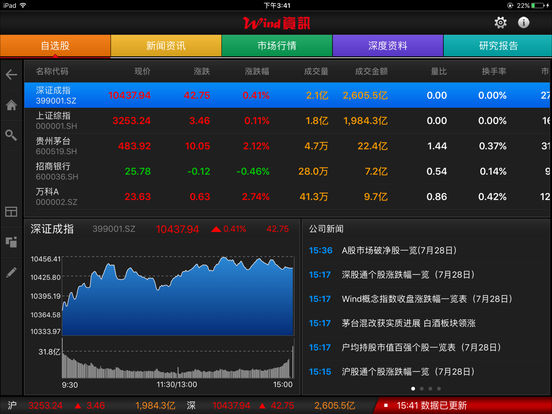This screenshot has width=552, height=414.
Task: Sort by 成交金额 column header
Action: coord(371,71)
